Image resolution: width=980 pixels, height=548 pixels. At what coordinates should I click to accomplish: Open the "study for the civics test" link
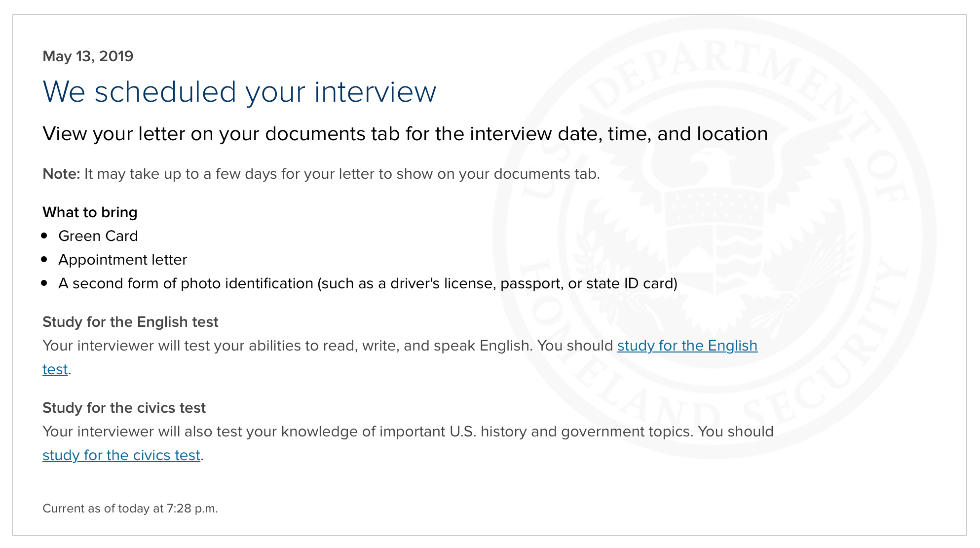[x=121, y=455]
